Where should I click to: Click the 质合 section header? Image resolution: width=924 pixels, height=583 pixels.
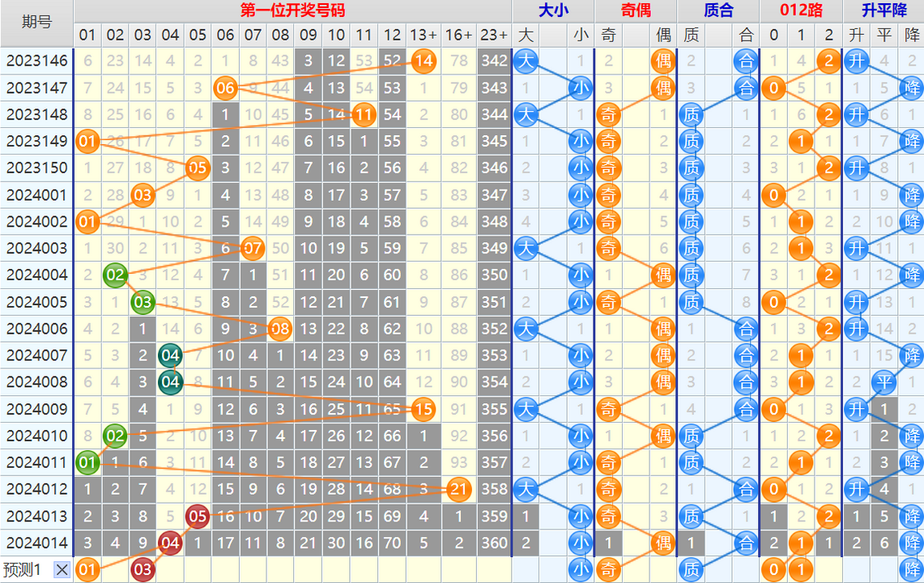tap(718, 11)
